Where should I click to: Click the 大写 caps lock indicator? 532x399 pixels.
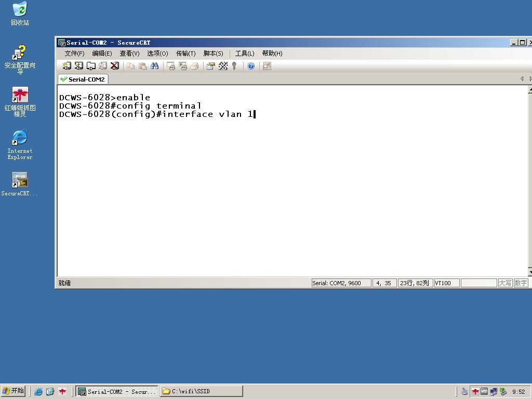(505, 283)
